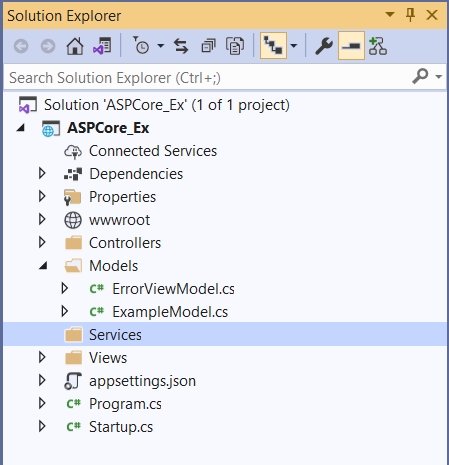The height and width of the screenshot is (465, 449).
Task: Toggle Preview Selected Items button
Action: pyautogui.click(x=351, y=46)
